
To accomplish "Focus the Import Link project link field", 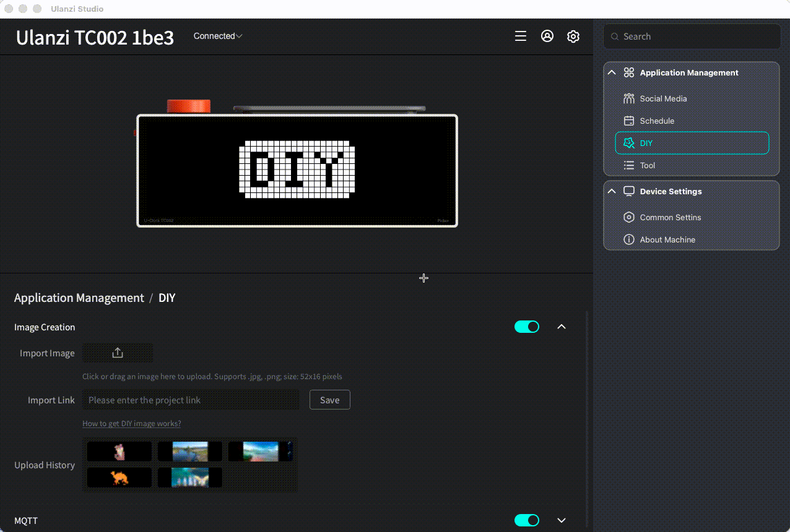I will point(191,400).
